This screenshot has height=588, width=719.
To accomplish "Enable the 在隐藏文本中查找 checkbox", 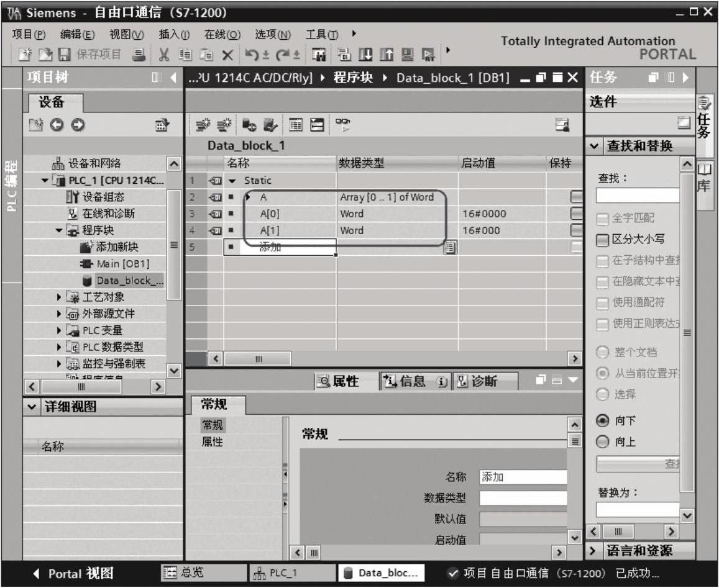I will [x=602, y=282].
